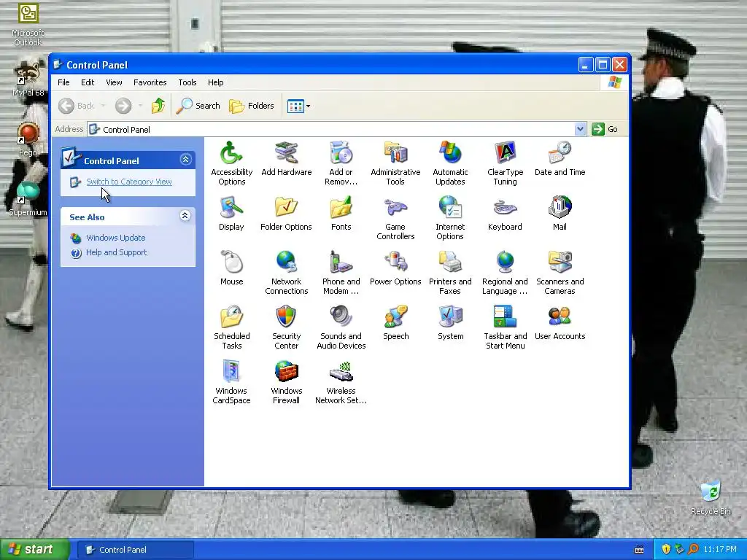Open the File menu

[63, 82]
